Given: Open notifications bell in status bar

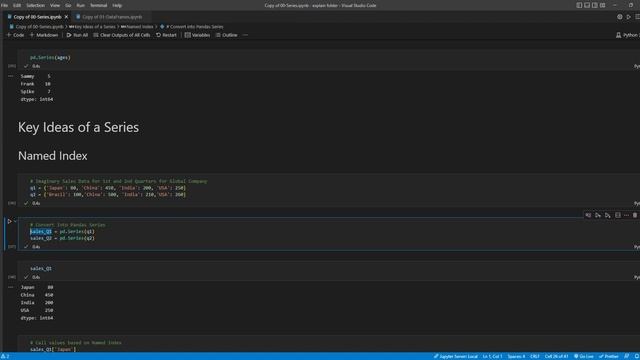Looking at the screenshot, I should pyautogui.click(x=636, y=356).
